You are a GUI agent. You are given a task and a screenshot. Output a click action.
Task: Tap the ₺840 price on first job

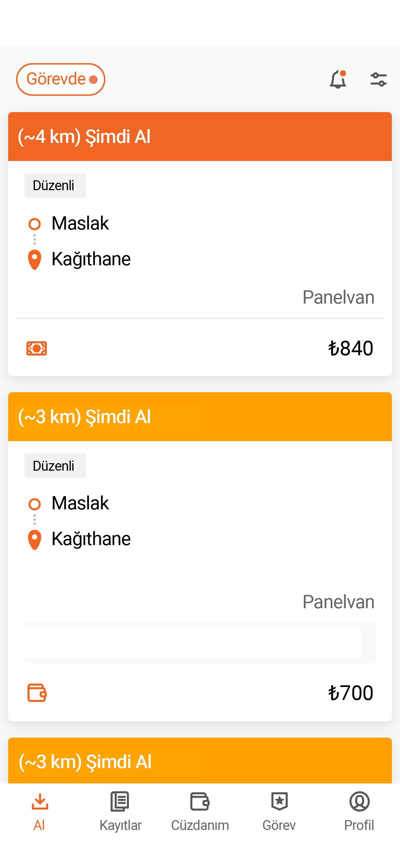(351, 348)
